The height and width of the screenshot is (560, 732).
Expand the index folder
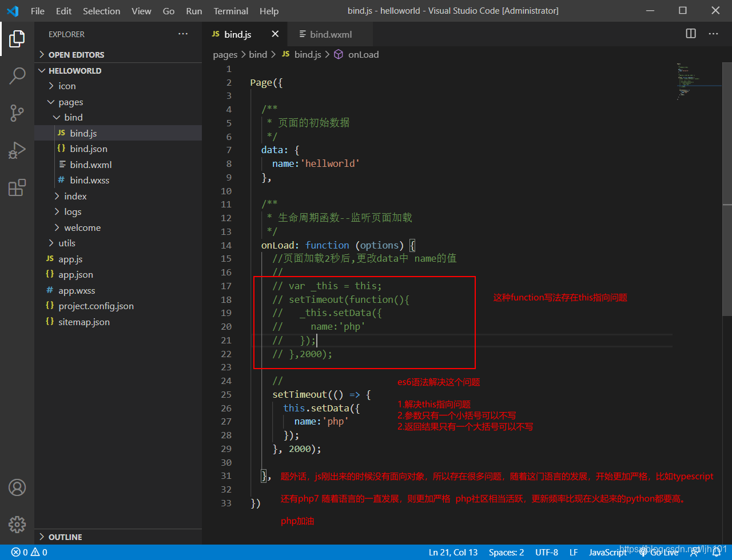coord(75,196)
